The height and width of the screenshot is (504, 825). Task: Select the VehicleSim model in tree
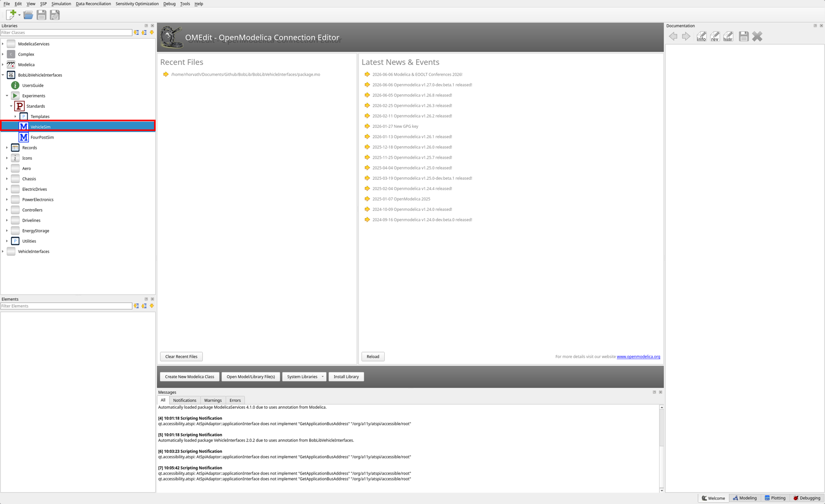pyautogui.click(x=78, y=127)
